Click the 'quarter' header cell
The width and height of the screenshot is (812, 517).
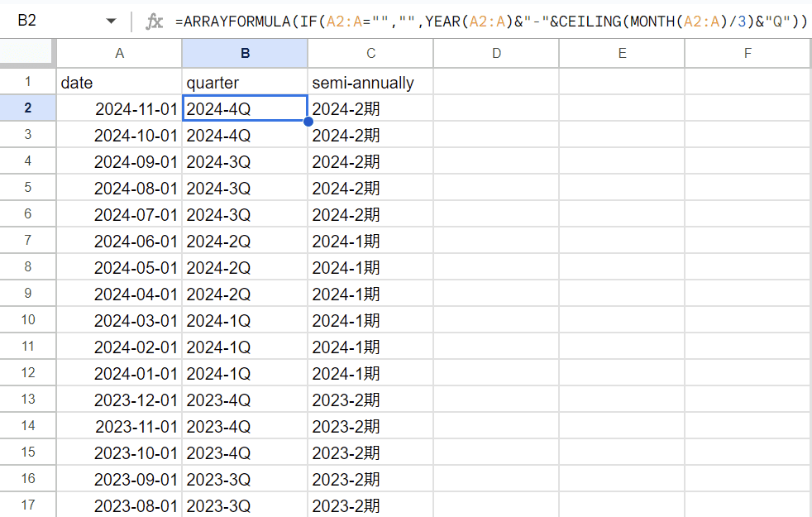point(245,82)
